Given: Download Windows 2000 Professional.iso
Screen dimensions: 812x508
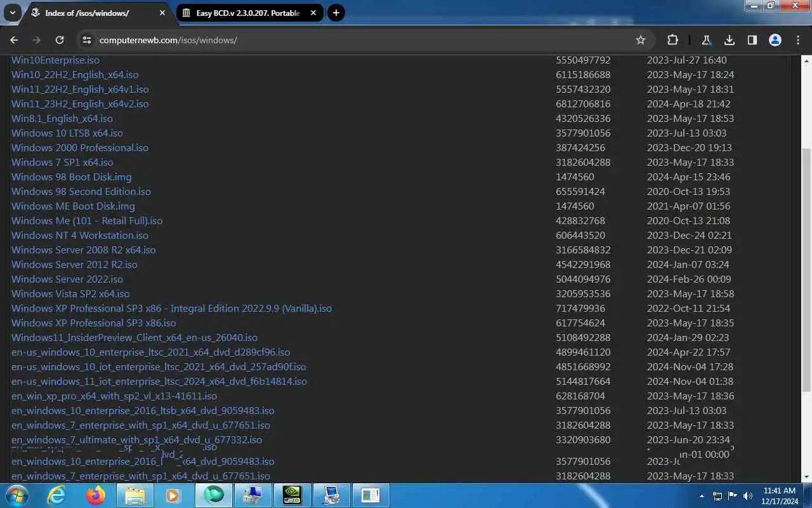Looking at the screenshot, I should 80,148.
